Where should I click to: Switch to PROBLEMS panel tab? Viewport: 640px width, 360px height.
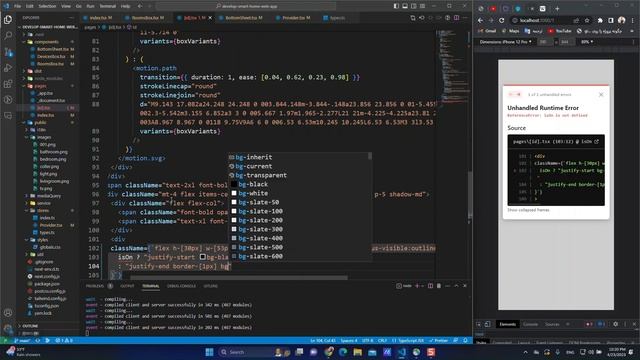(x=95, y=286)
